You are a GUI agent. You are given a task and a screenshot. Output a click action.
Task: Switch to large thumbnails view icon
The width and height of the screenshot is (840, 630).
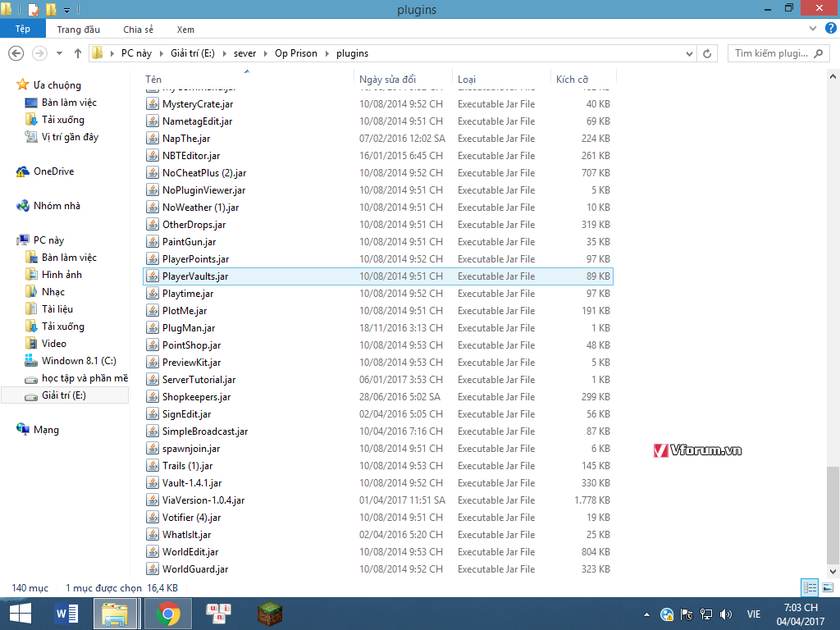[x=828, y=587]
